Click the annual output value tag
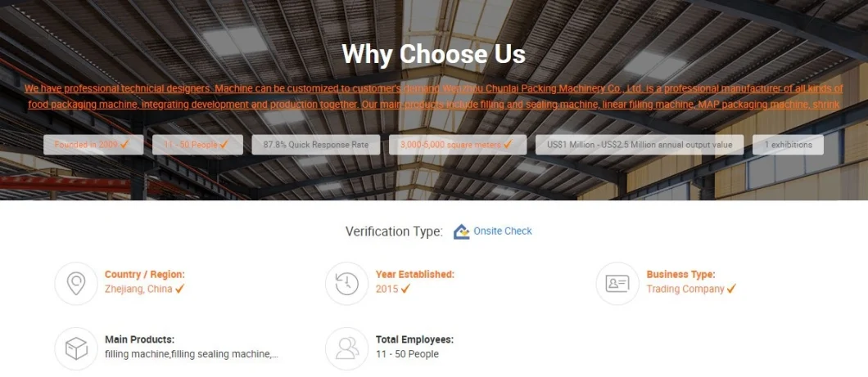Image resolution: width=868 pixels, height=377 pixels. [x=640, y=145]
